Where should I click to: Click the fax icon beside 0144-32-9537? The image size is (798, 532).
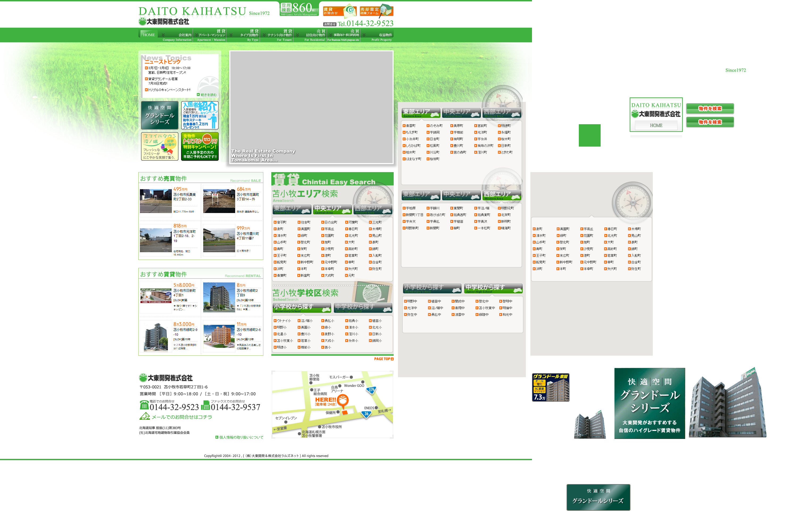(205, 405)
